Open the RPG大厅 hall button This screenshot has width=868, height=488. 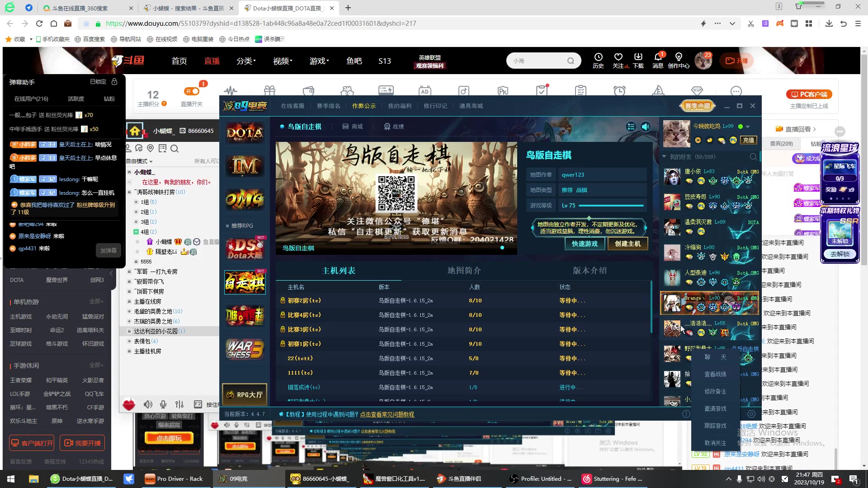[245, 394]
